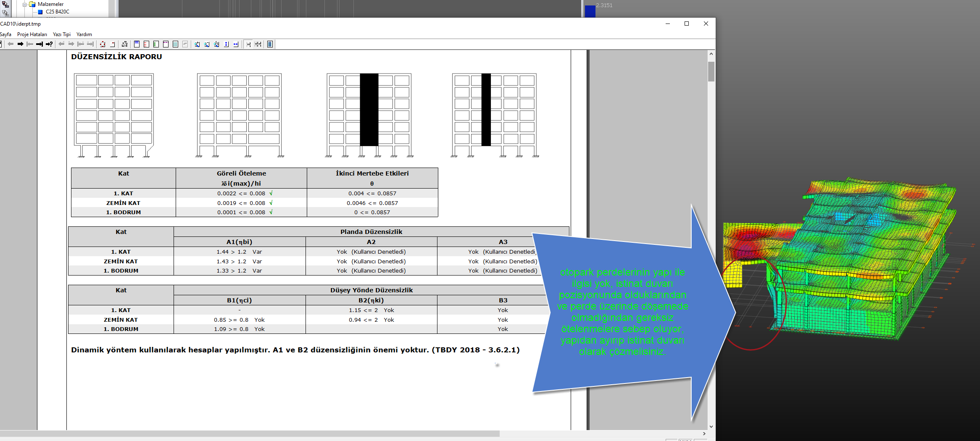Click the blue vertical double-arrow fit height icon
The width and height of the screenshot is (980, 441).
coord(226,44)
